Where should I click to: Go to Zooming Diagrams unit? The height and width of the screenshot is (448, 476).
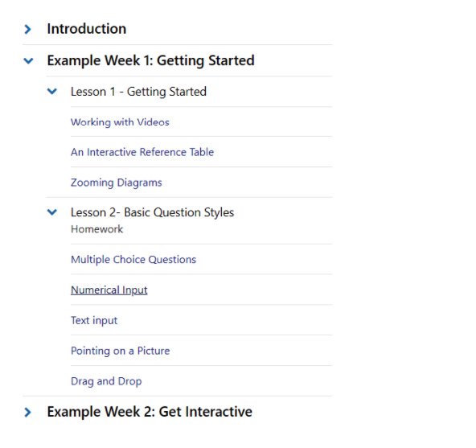coord(117,183)
